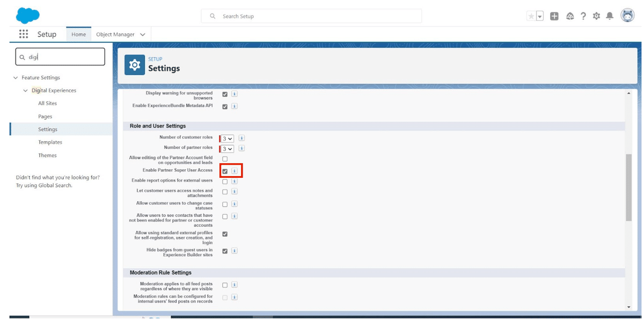Click the favorites star icon

click(x=531, y=16)
